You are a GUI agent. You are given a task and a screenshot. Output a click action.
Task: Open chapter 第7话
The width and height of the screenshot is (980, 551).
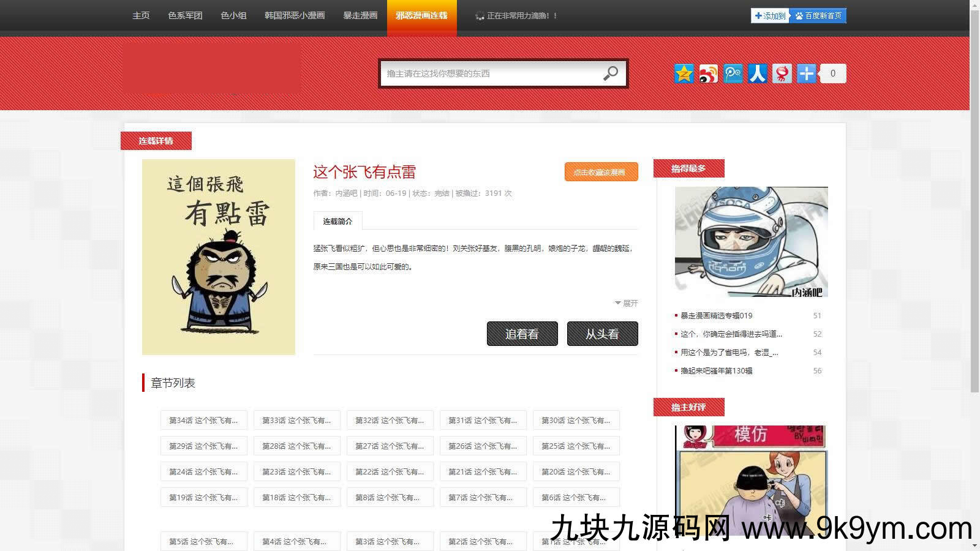tap(483, 498)
